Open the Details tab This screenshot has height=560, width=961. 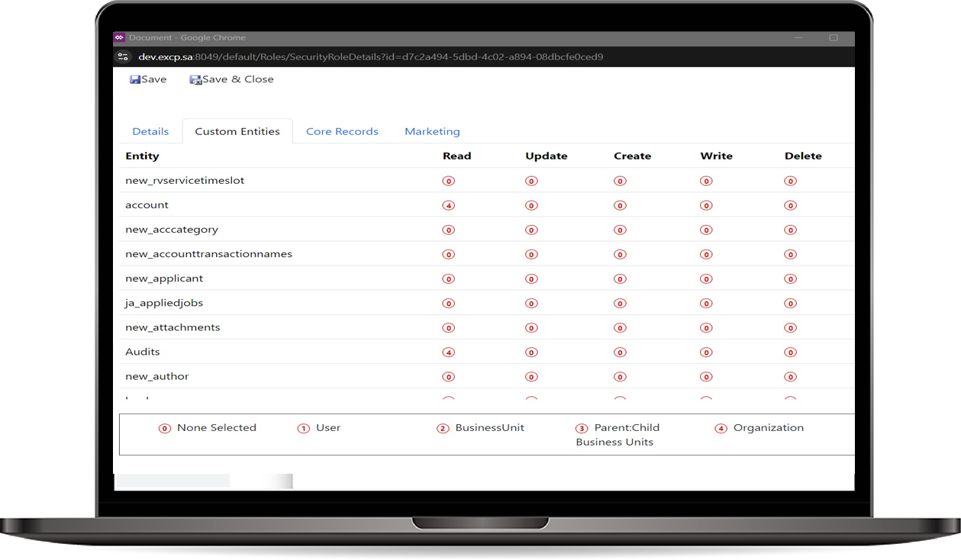tap(150, 131)
